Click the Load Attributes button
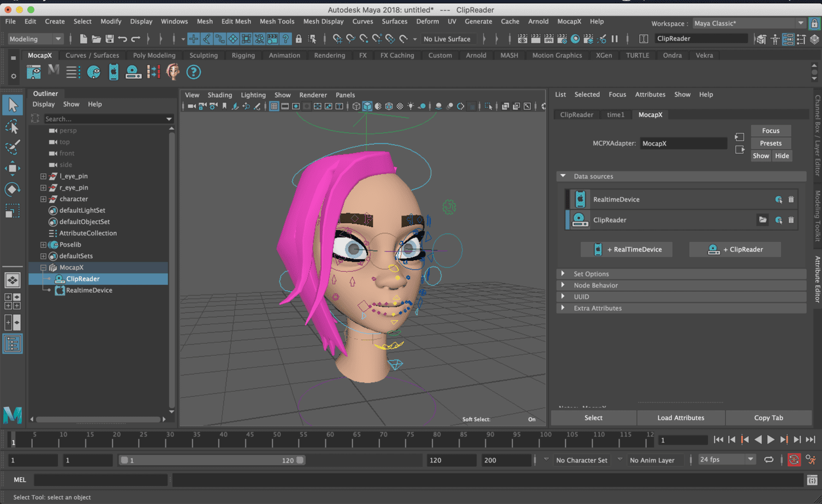822x504 pixels. [x=681, y=418]
